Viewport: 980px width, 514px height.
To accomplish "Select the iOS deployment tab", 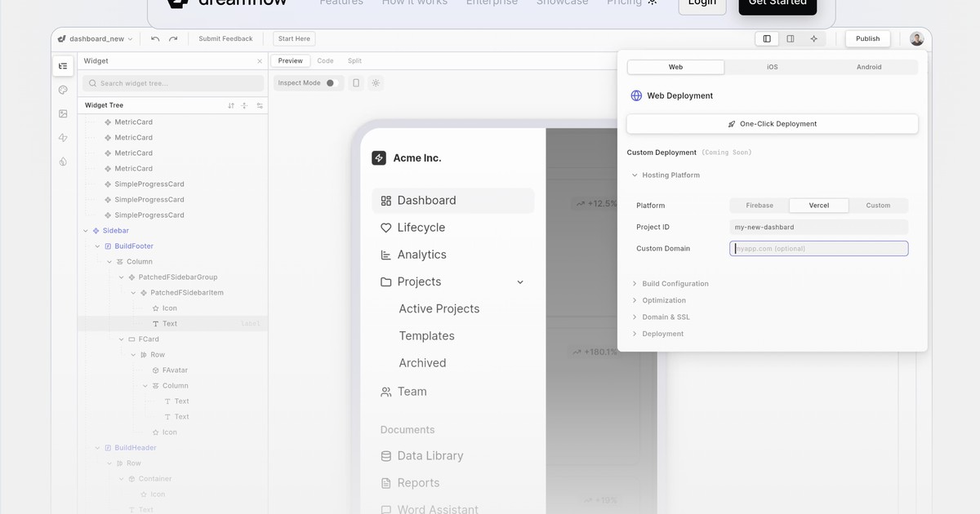I will tap(773, 67).
